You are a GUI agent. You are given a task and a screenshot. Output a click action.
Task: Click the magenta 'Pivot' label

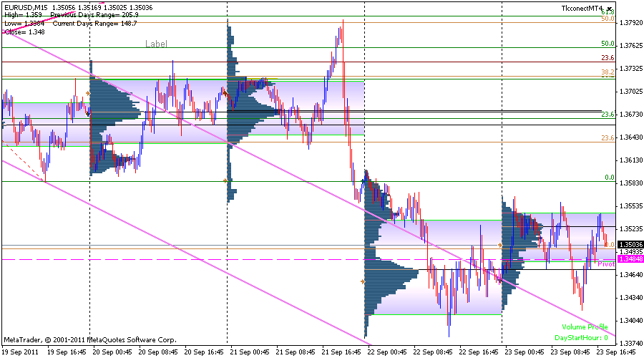(606, 264)
